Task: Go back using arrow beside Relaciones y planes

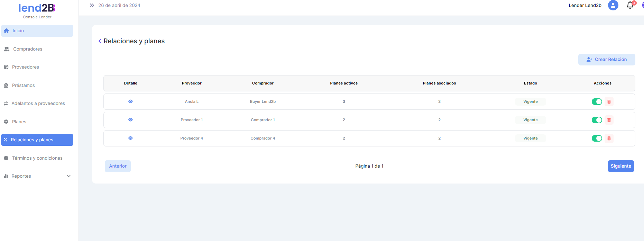Action: (x=100, y=41)
